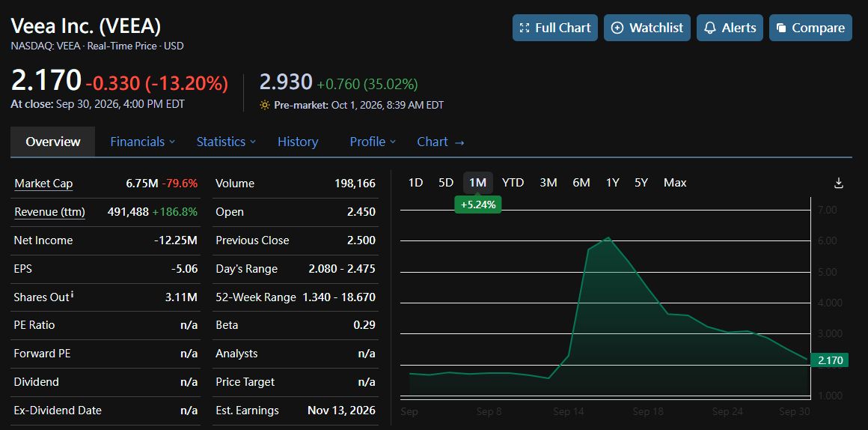This screenshot has height=430, width=868.
Task: Set up price Alerts
Action: [730, 28]
